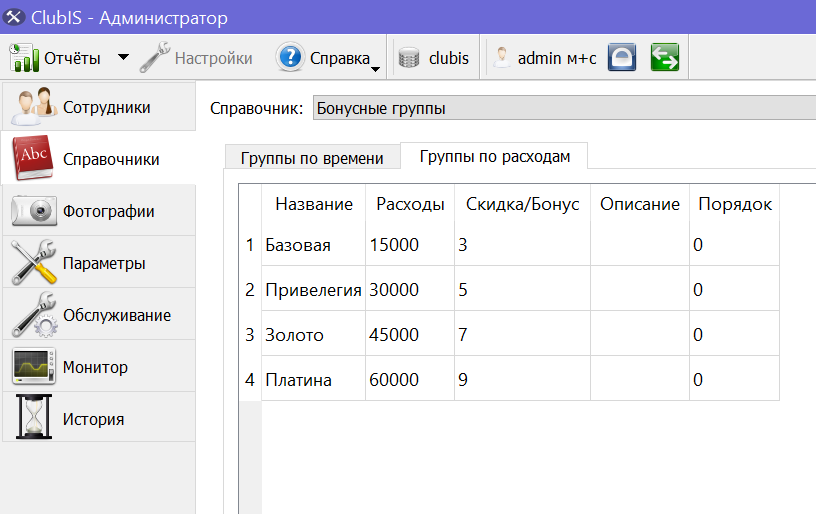Open Настройки wrench settings
This screenshot has width=816, height=514.
pos(155,57)
